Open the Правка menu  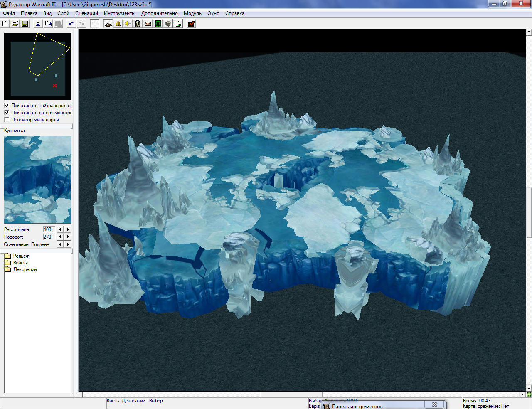click(x=29, y=13)
